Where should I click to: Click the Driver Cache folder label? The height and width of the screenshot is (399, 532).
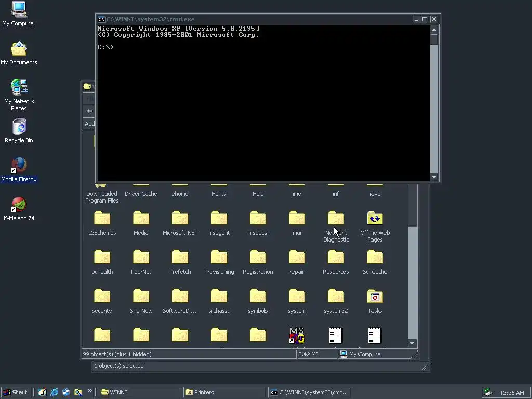(x=141, y=194)
